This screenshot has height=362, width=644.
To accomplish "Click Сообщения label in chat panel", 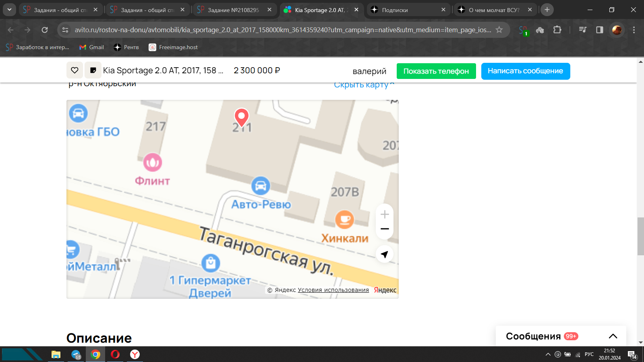I will pyautogui.click(x=533, y=336).
